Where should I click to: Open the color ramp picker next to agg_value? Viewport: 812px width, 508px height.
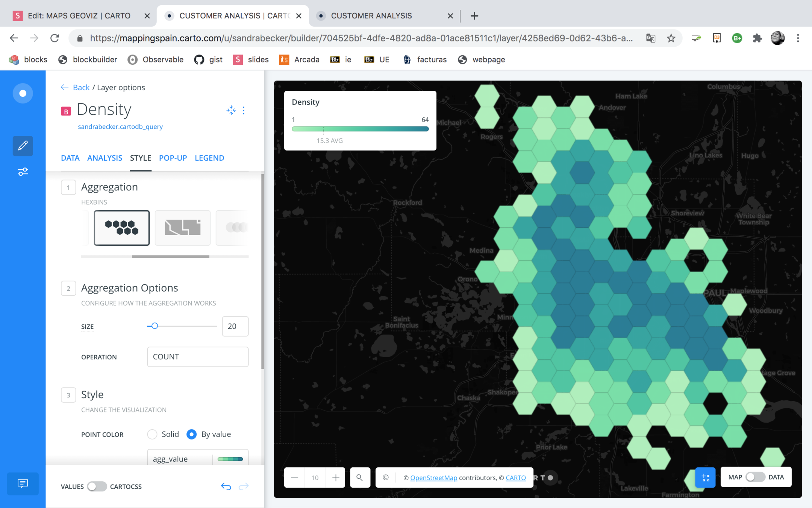coord(230,459)
